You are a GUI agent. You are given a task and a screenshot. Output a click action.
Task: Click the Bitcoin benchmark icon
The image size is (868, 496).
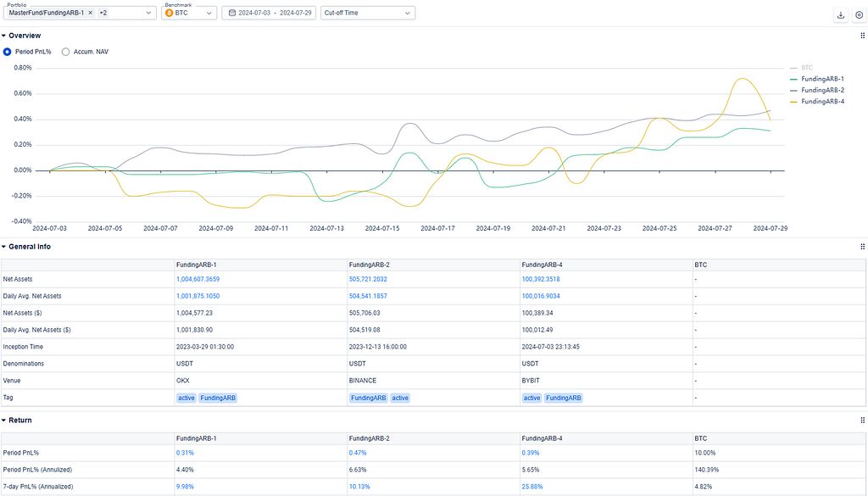[169, 14]
